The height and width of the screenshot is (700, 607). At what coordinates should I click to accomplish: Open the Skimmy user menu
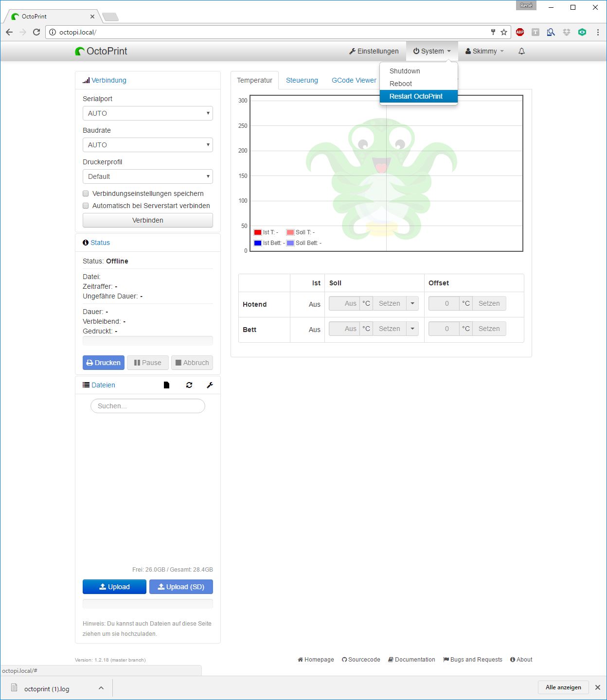point(484,51)
